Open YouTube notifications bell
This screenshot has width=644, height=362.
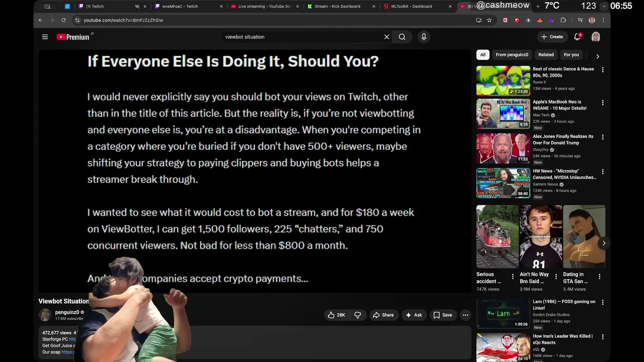(578, 37)
